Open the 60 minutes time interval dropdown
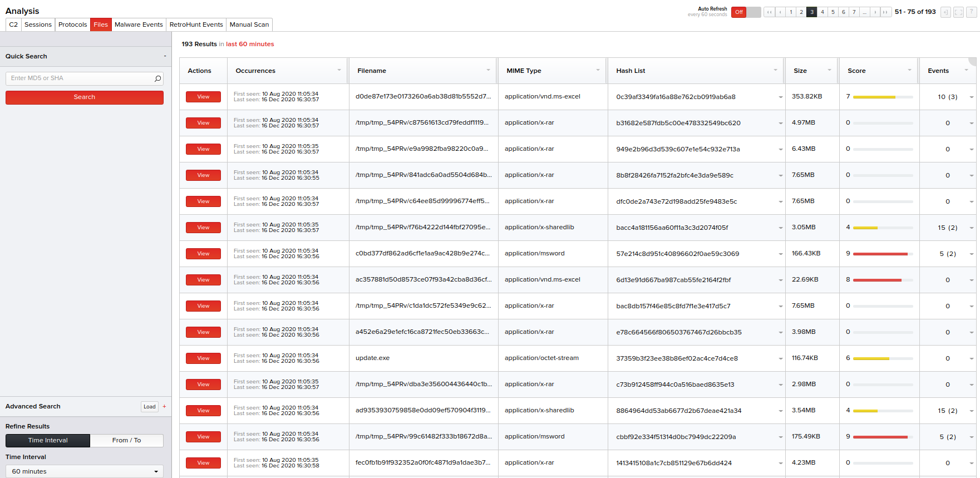This screenshot has height=478, width=980. [85, 471]
